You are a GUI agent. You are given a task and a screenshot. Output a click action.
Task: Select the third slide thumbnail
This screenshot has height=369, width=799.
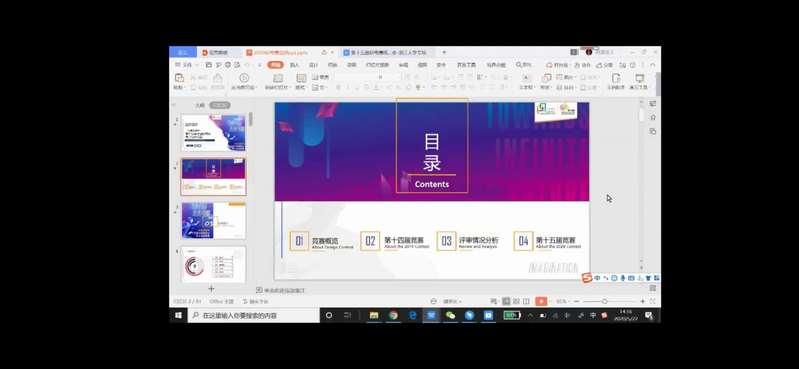[x=214, y=221]
